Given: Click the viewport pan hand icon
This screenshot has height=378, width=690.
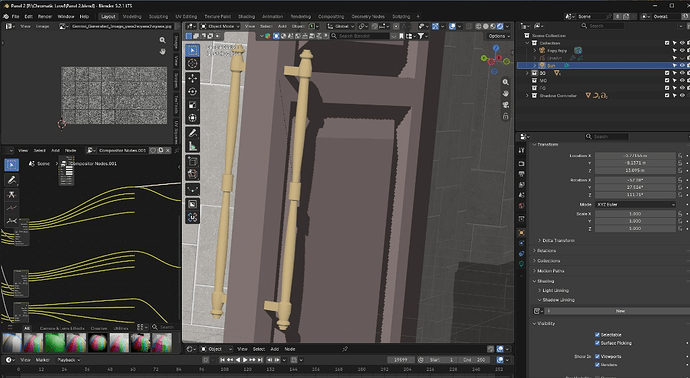Looking at the screenshot, I should pos(506,93).
